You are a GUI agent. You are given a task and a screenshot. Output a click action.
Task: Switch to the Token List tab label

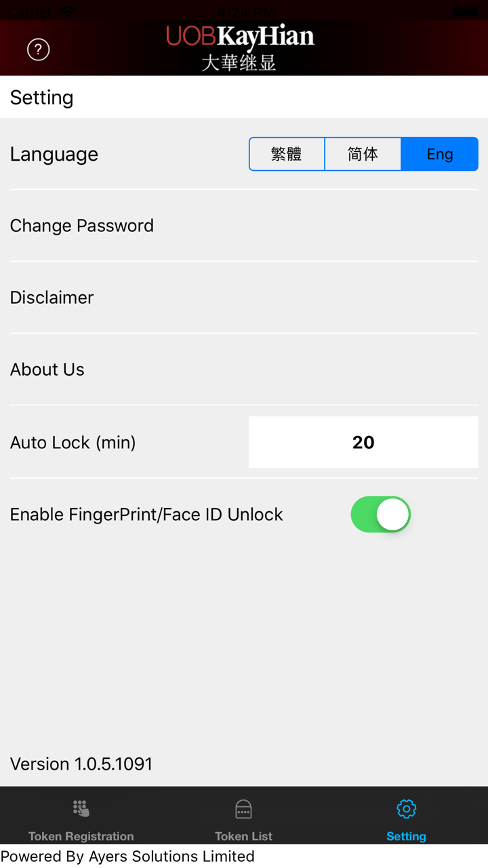tap(243, 836)
